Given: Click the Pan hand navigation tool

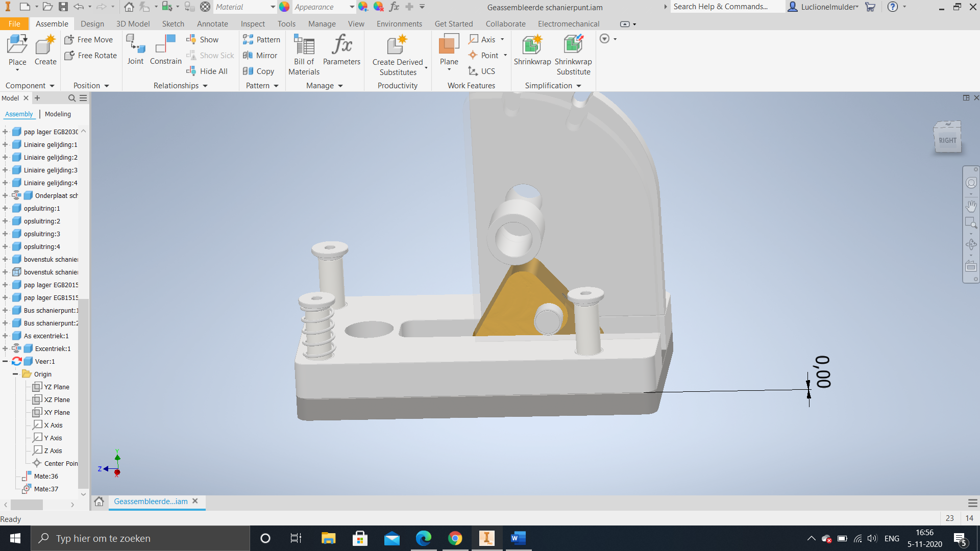Looking at the screenshot, I should tap(971, 206).
